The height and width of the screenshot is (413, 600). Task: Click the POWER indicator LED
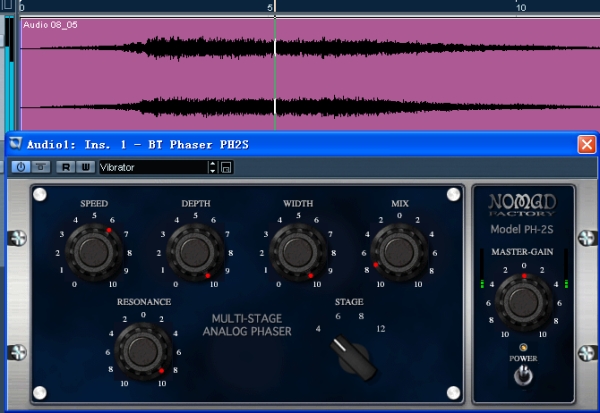coord(523,348)
